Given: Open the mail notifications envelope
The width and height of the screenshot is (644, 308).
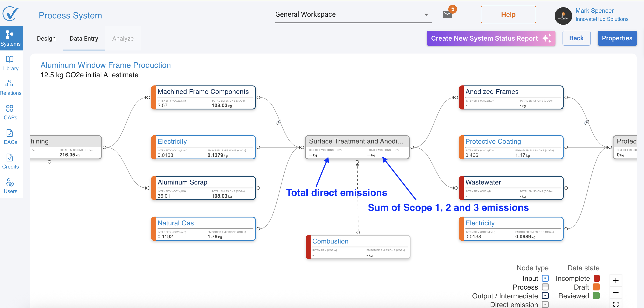Looking at the screenshot, I should point(447,14).
